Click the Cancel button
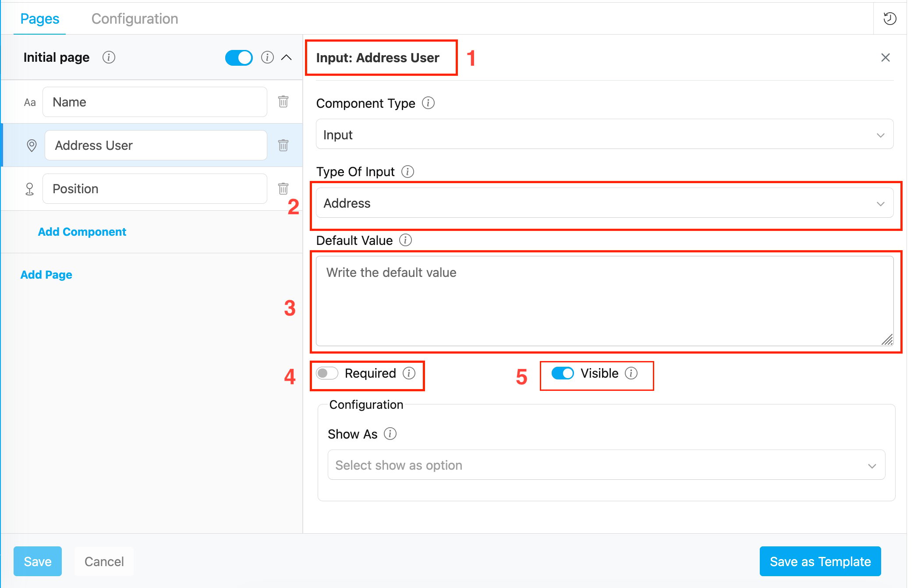 pos(104,561)
